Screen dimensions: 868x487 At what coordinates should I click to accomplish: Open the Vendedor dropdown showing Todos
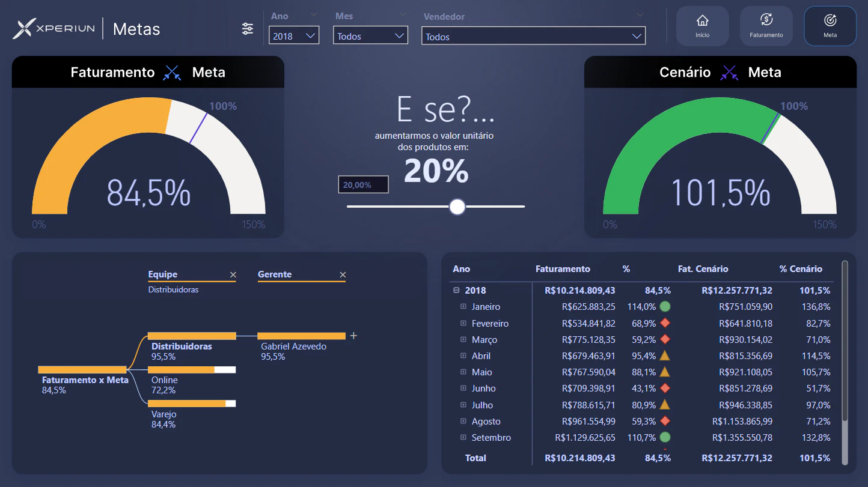pyautogui.click(x=534, y=36)
